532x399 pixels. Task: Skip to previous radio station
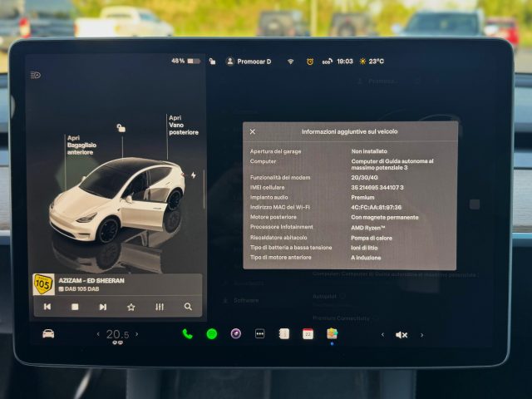click(x=47, y=307)
